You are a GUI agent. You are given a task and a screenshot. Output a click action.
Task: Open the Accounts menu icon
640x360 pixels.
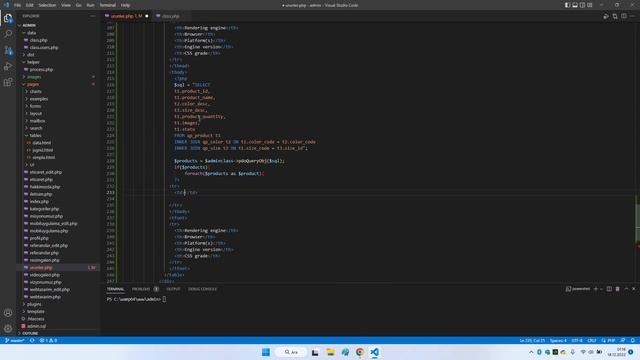coord(8,313)
